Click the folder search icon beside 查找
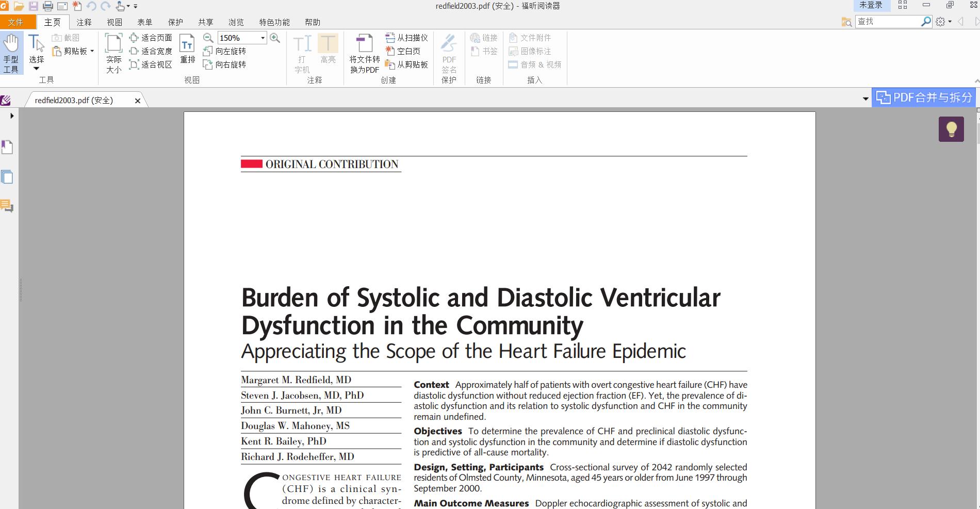The height and width of the screenshot is (509, 980). [846, 22]
